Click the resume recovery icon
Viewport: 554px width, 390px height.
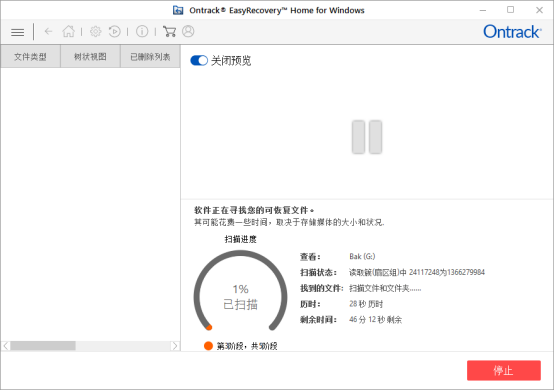pos(114,31)
